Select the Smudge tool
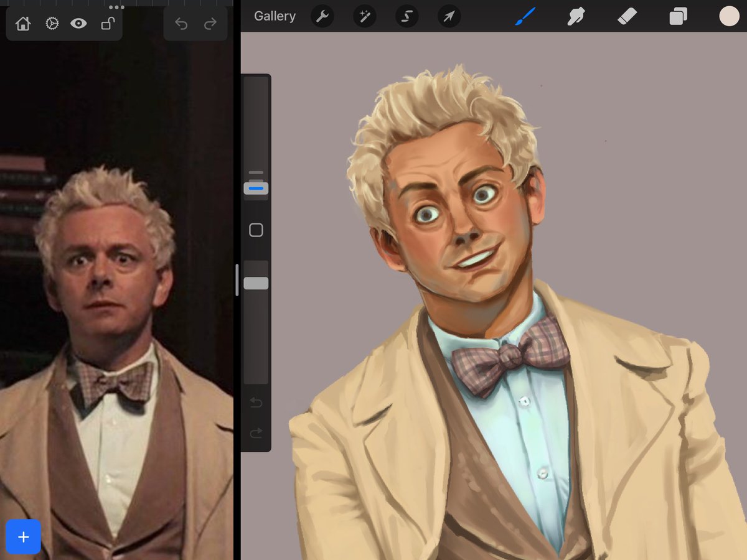This screenshot has width=747, height=560. tap(576, 16)
